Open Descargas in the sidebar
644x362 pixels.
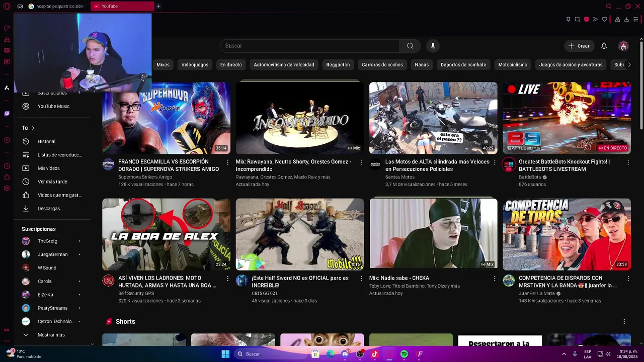coord(49,208)
